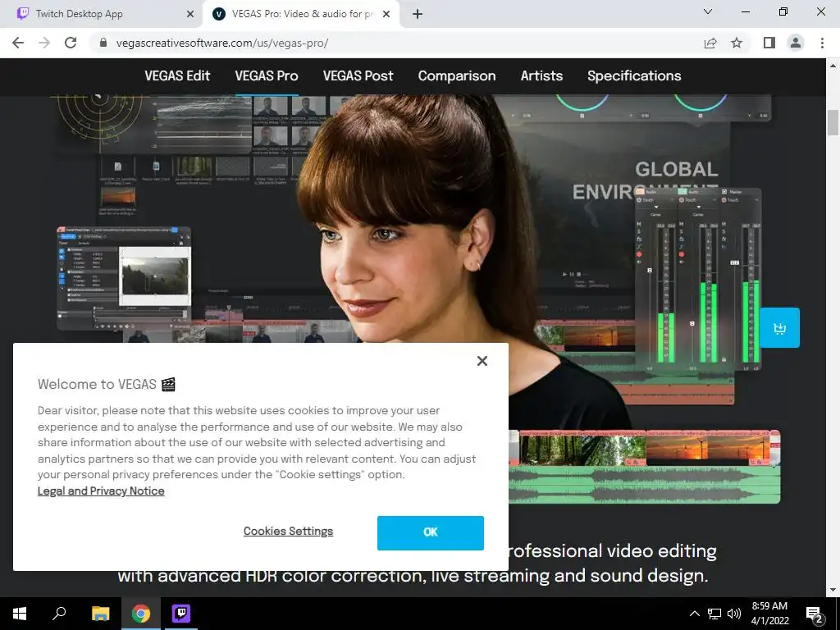Open VEGAS Edit navigation item
The height and width of the screenshot is (630, 840).
coord(177,76)
